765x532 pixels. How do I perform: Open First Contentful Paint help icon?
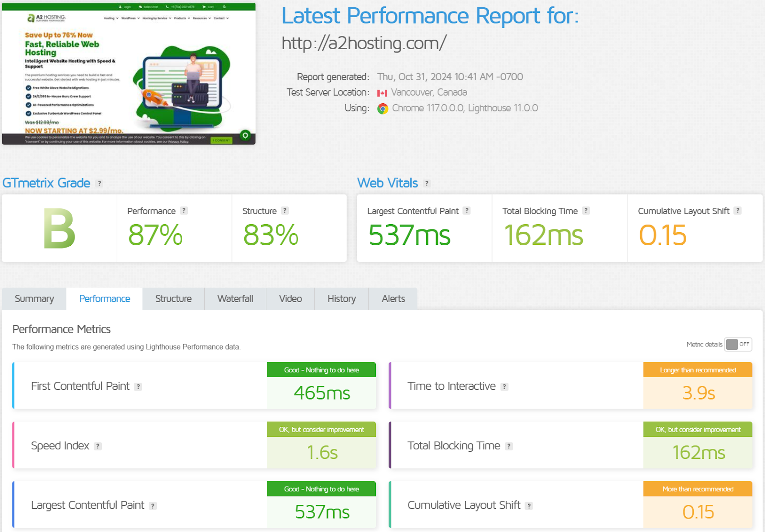point(138,387)
